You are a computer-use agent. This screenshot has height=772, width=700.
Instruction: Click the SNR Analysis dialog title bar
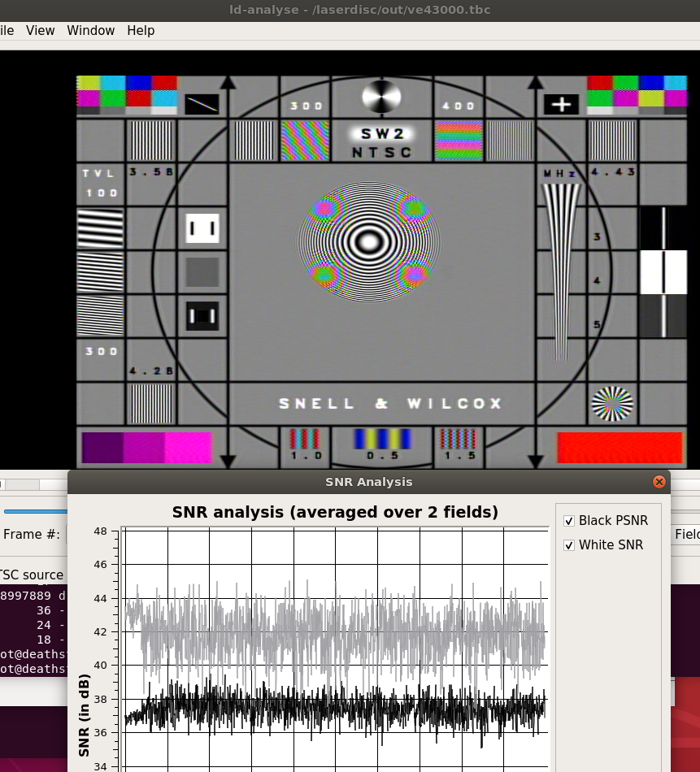pyautogui.click(x=368, y=482)
